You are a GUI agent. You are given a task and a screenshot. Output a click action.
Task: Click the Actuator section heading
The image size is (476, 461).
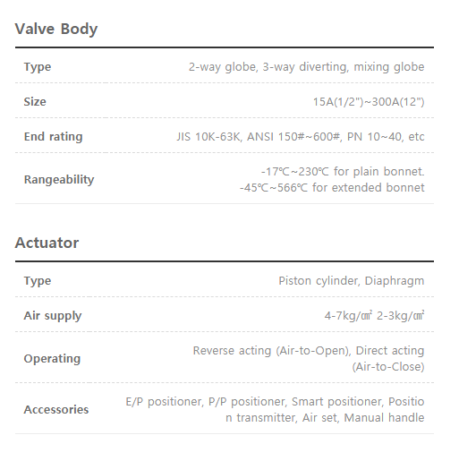coord(47,243)
